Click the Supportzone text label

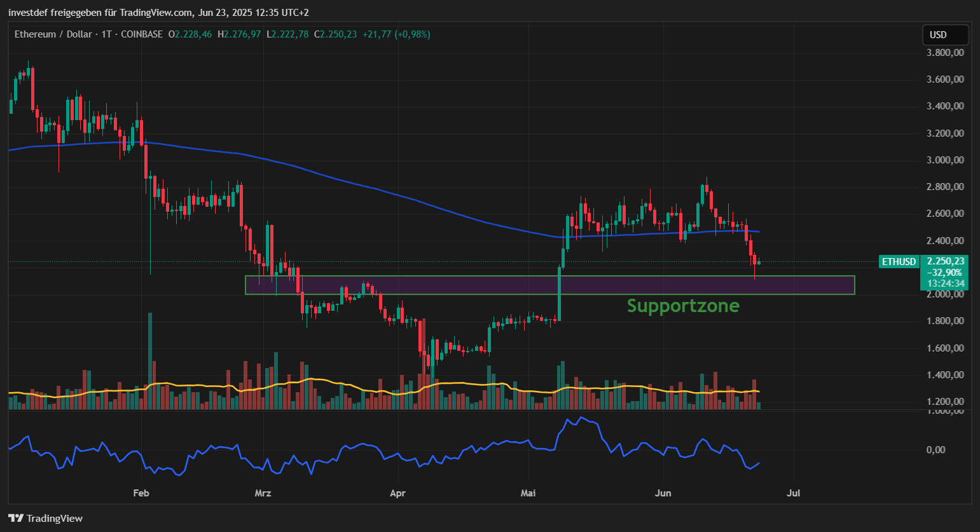(683, 306)
